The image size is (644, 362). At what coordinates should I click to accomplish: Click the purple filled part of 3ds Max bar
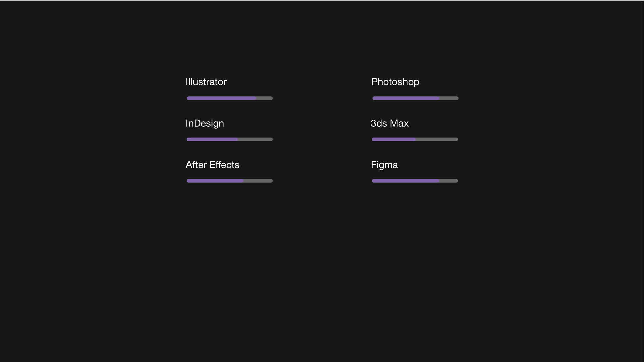[393, 139]
